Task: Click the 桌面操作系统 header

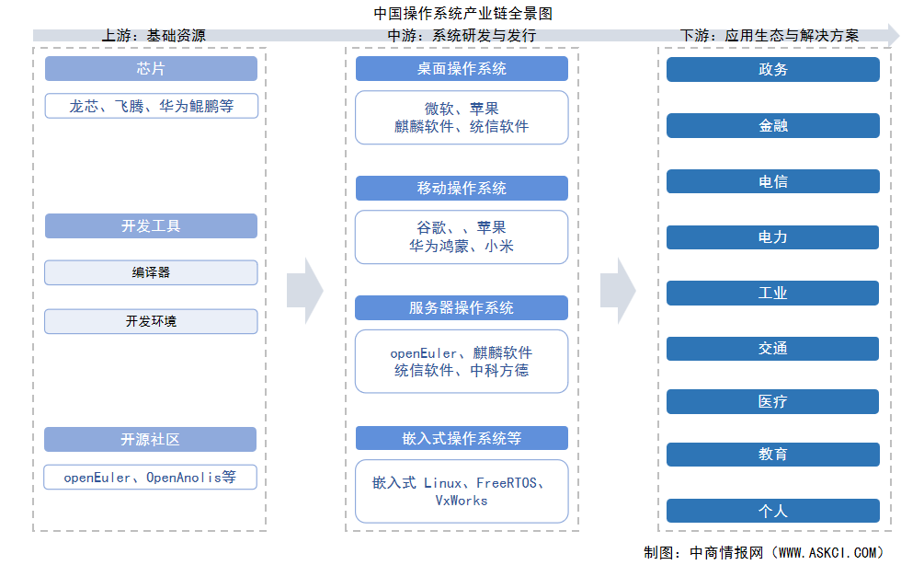Action: [x=462, y=68]
